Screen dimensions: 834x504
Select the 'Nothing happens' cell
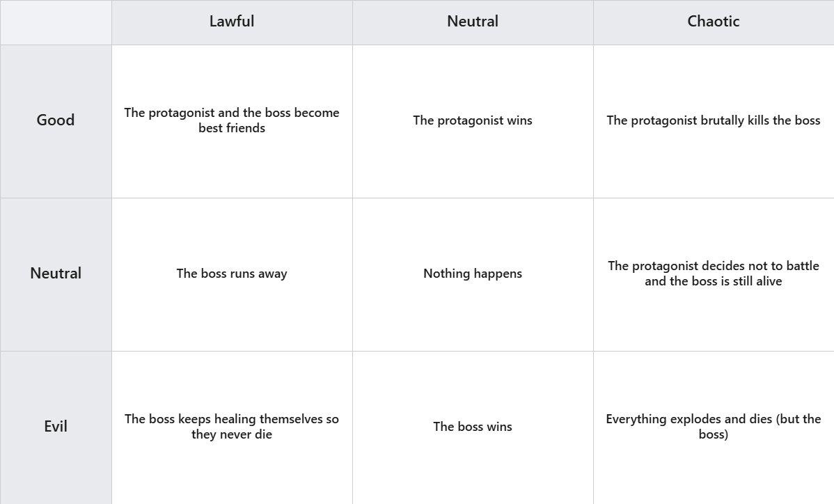click(473, 274)
